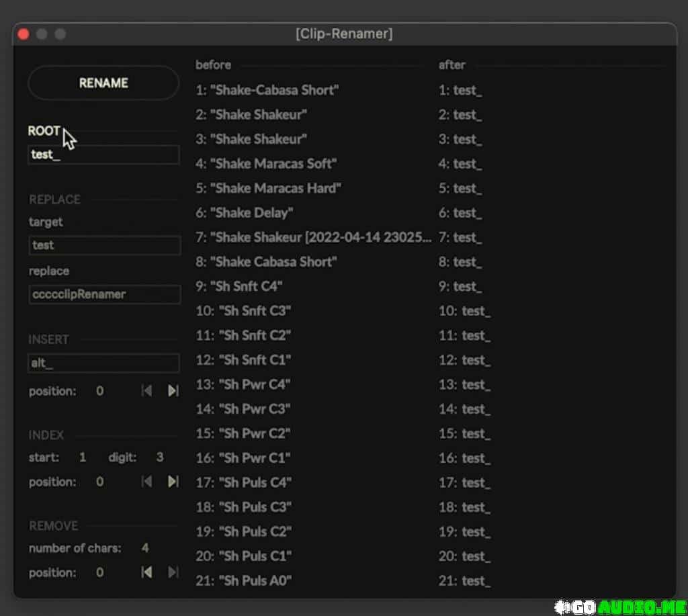Select the INDEX start value
The image size is (688, 616).
coord(83,457)
